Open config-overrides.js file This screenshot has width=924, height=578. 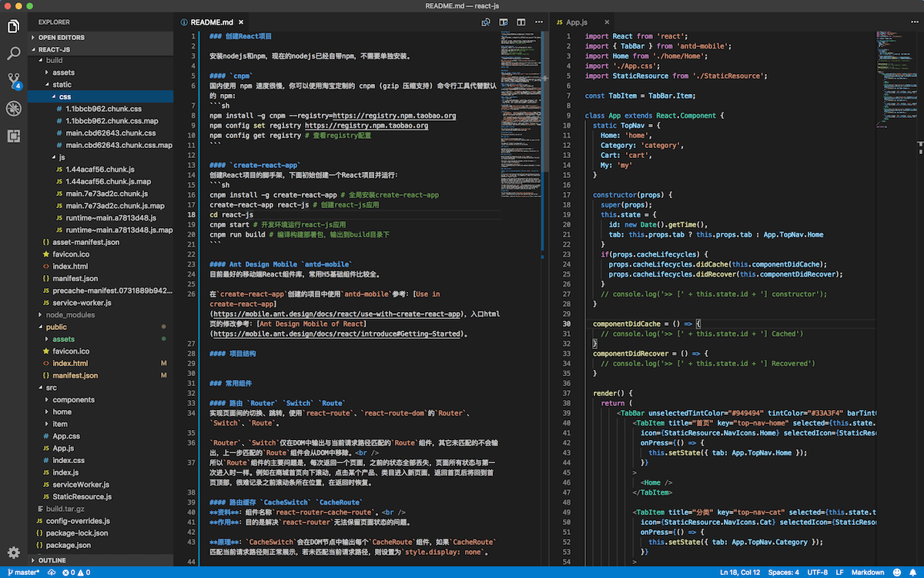[x=100, y=521]
